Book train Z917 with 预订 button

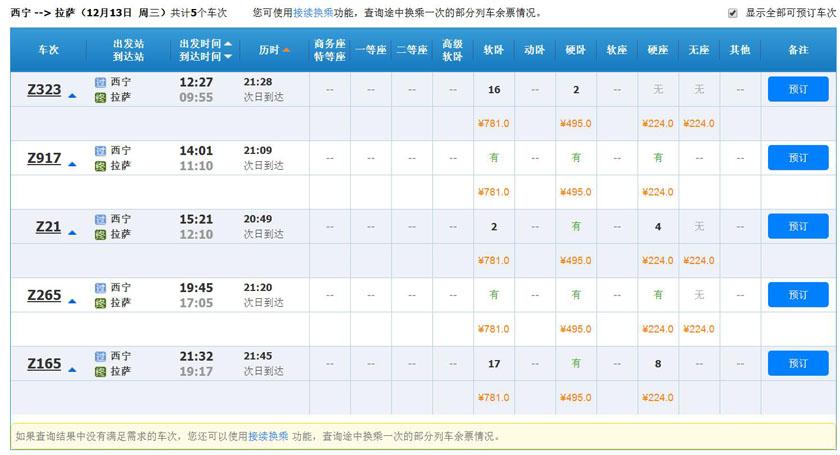pos(798,158)
